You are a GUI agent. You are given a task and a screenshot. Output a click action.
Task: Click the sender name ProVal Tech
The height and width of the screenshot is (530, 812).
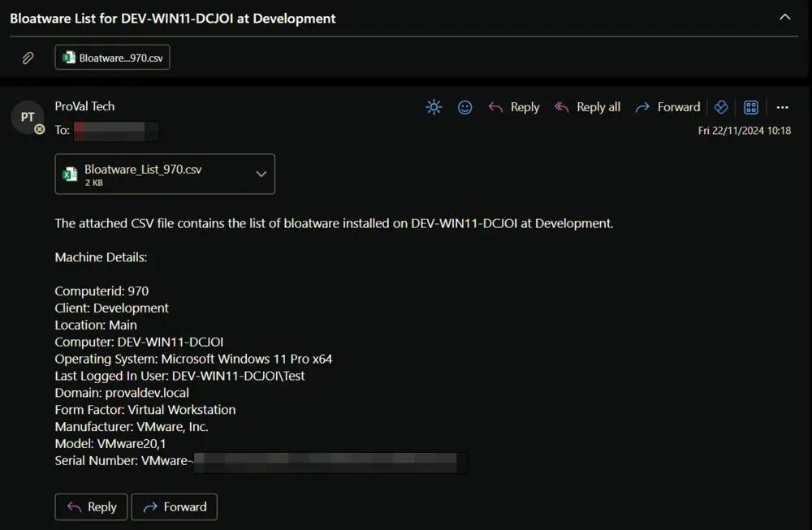coord(85,106)
